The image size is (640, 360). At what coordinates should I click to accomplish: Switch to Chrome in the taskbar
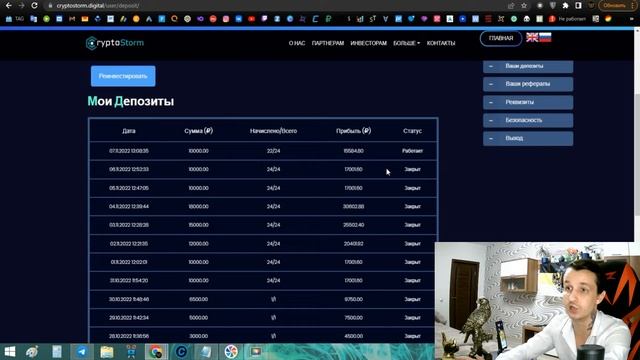(x=156, y=351)
